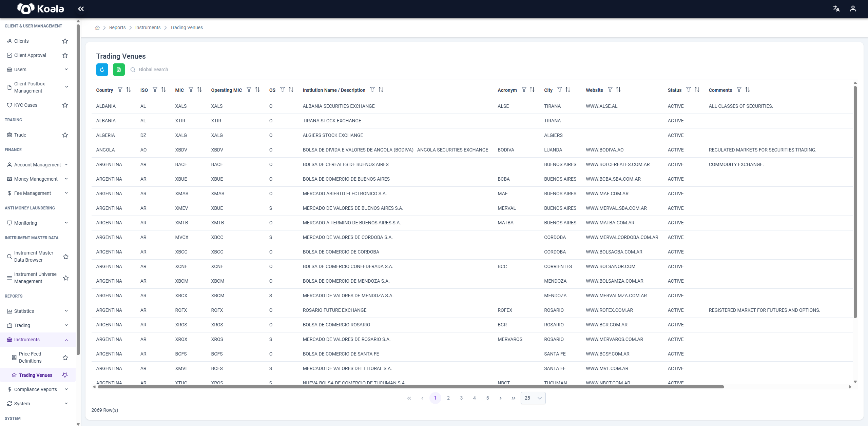Click the Reports breadcrumb link
This screenshot has width=868, height=426.
(x=117, y=28)
